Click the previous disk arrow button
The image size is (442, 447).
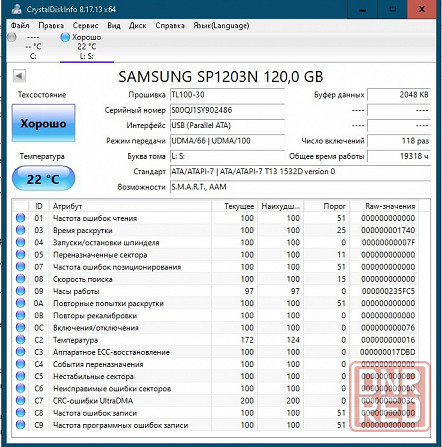[19, 76]
